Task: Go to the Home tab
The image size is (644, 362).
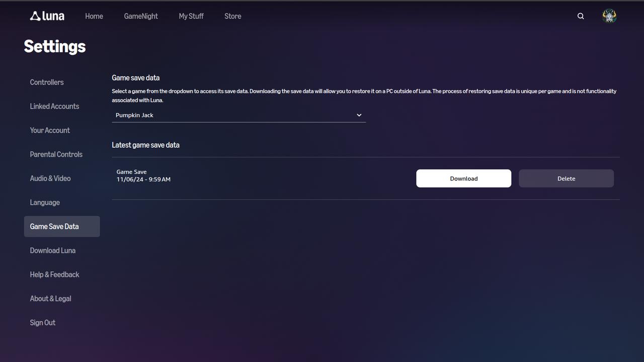Action: (94, 16)
